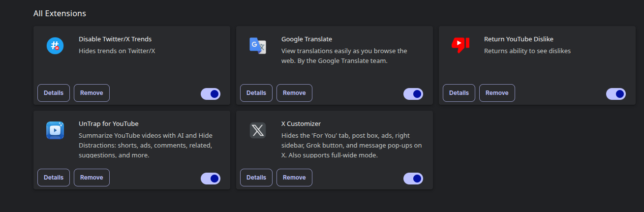644x212 pixels.
Task: Remove the Disable Twitter/X Trends extension
Action: coord(92,93)
